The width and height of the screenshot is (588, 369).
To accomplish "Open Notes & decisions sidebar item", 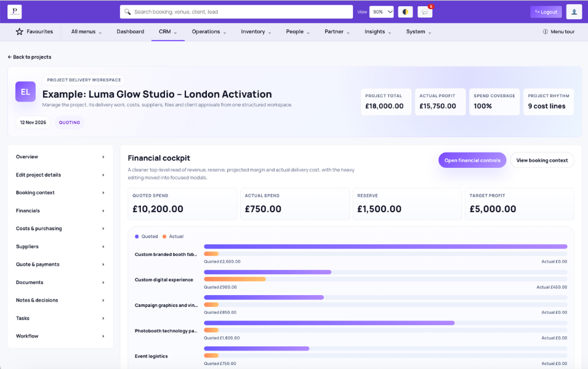I will click(x=60, y=300).
